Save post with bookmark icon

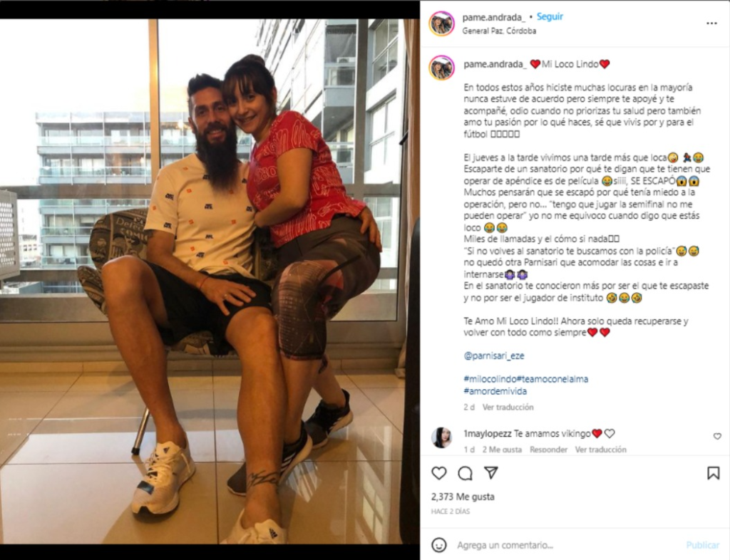click(x=713, y=474)
